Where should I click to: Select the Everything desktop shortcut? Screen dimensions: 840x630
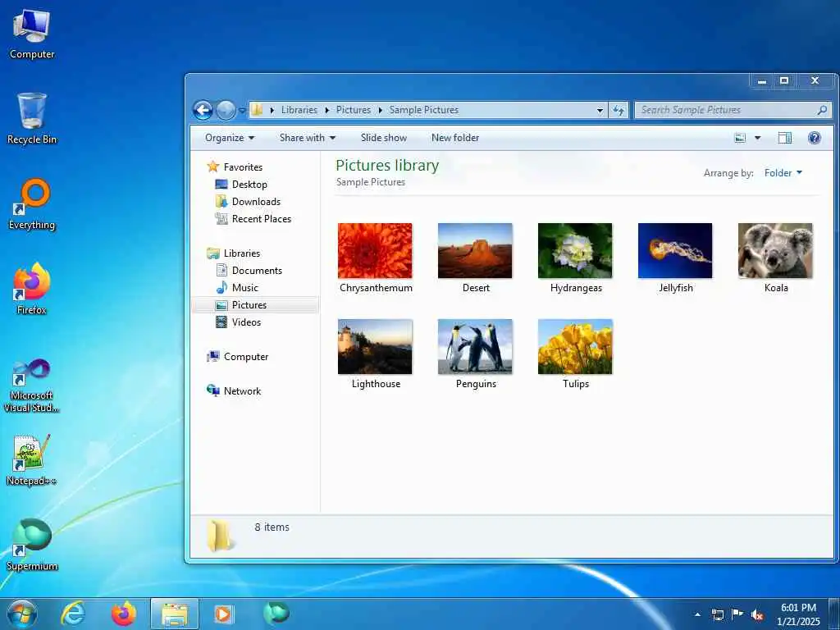(32, 204)
